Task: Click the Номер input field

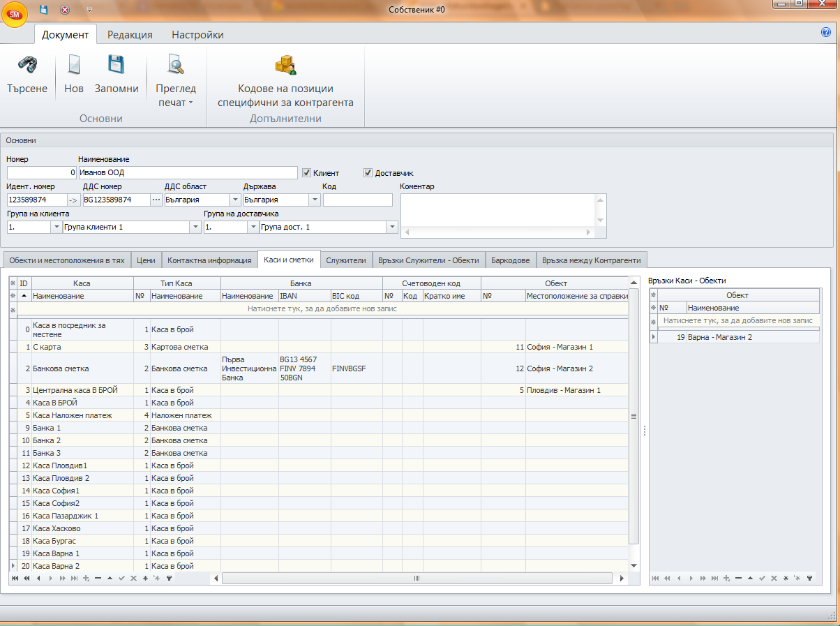Action: pyautogui.click(x=41, y=172)
